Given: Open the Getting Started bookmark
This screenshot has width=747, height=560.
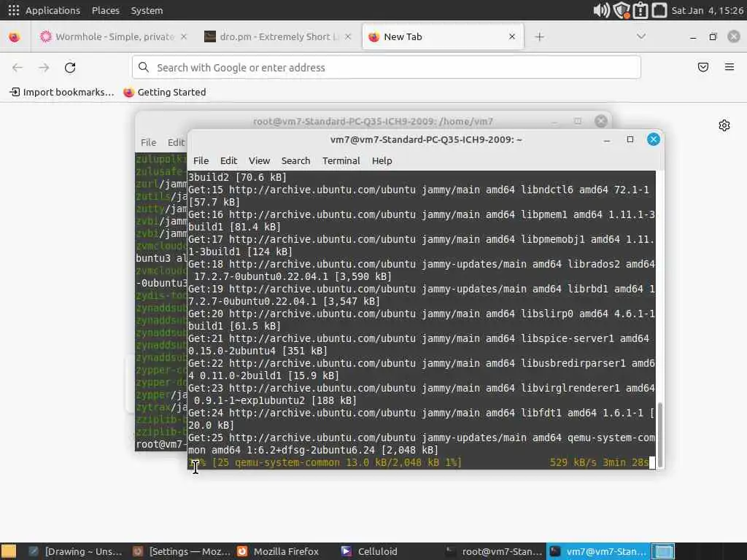Looking at the screenshot, I should [x=165, y=92].
